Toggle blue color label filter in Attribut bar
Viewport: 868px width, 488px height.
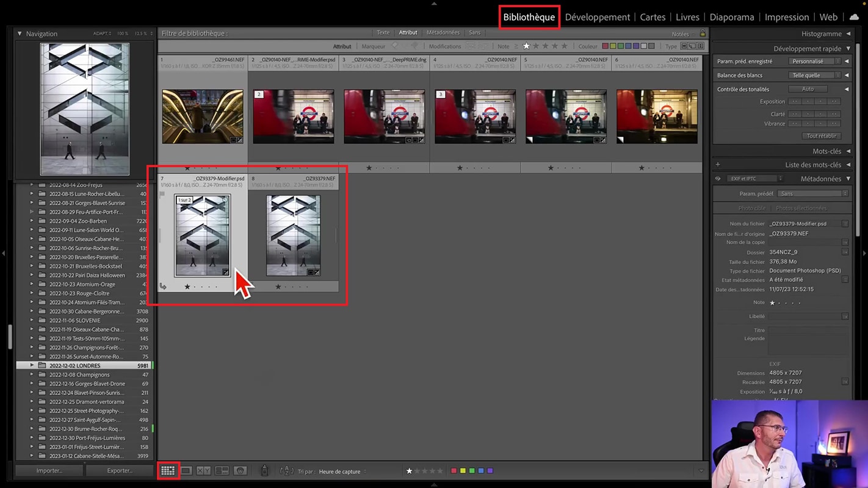click(628, 46)
